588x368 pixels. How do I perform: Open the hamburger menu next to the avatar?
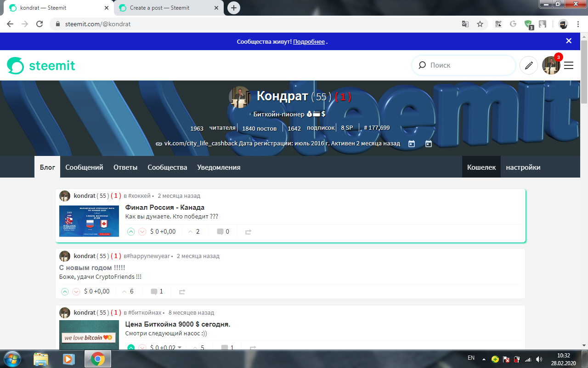pyautogui.click(x=569, y=65)
